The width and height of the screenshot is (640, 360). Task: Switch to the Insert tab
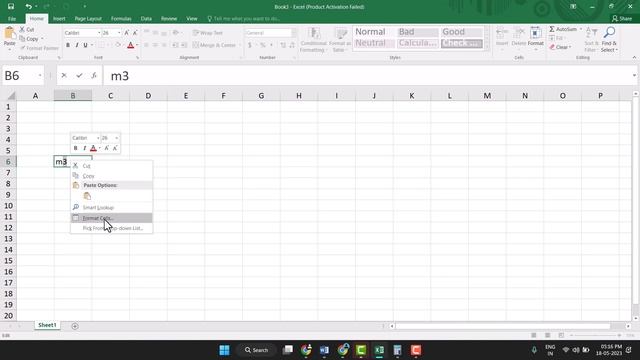coord(59,19)
